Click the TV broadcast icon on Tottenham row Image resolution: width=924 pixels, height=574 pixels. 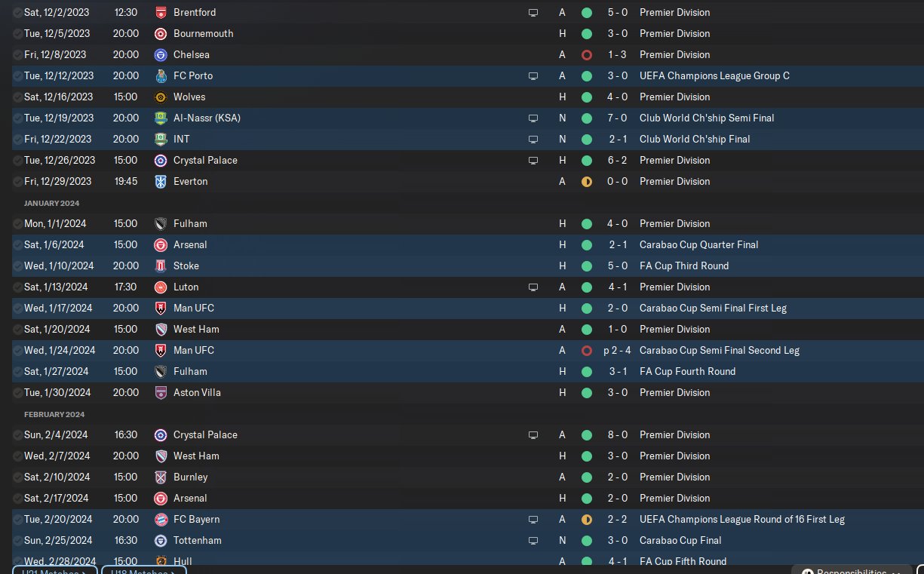[x=533, y=541]
